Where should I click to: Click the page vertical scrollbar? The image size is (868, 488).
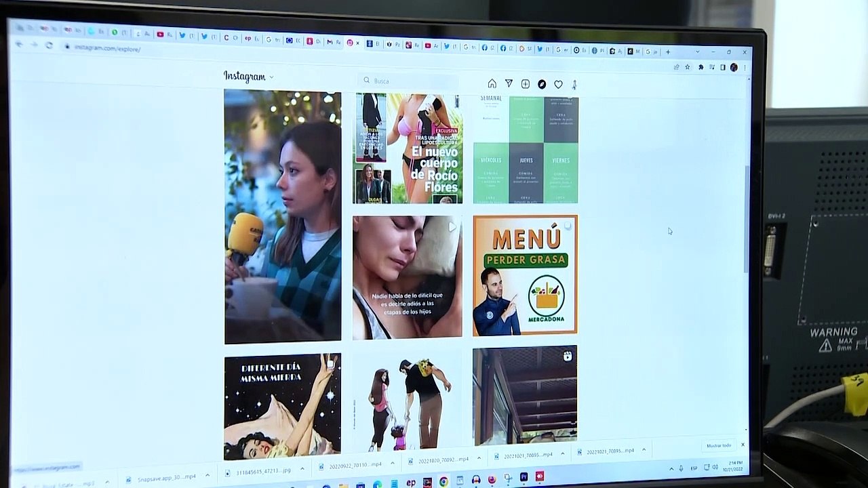[747, 220]
